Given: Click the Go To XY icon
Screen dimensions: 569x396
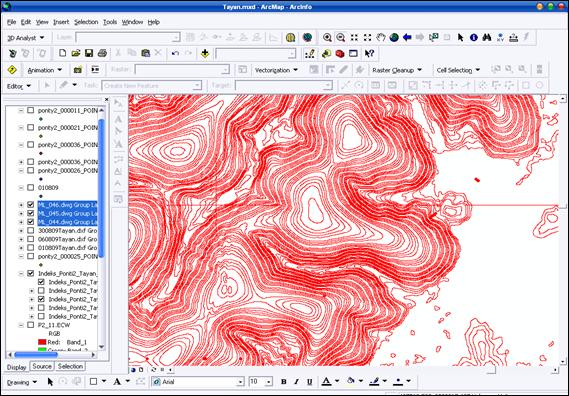Looking at the screenshot, I should (500, 37).
